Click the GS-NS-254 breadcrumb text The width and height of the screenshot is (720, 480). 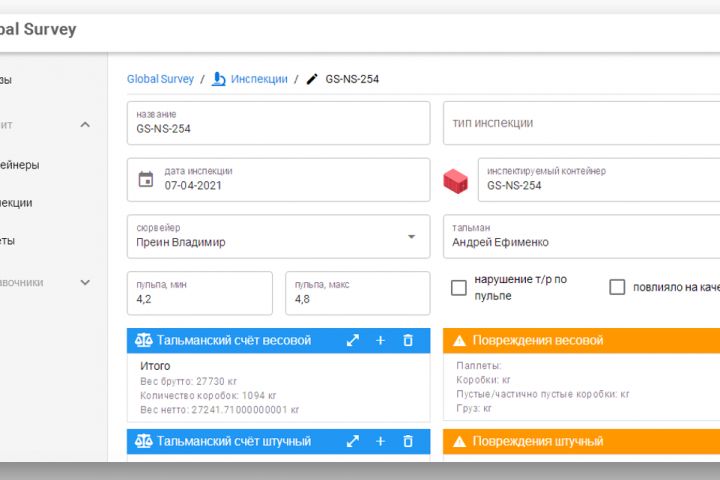click(x=352, y=79)
